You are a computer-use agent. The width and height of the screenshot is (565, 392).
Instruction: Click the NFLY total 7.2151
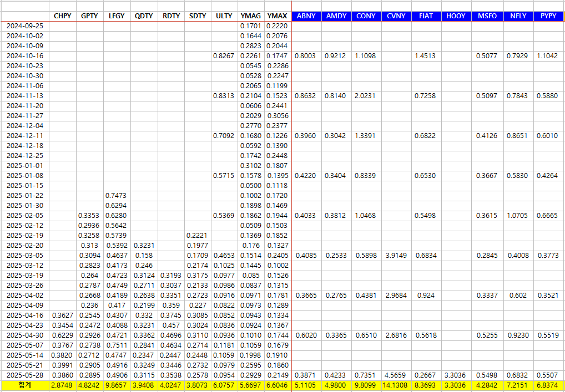coord(518,385)
